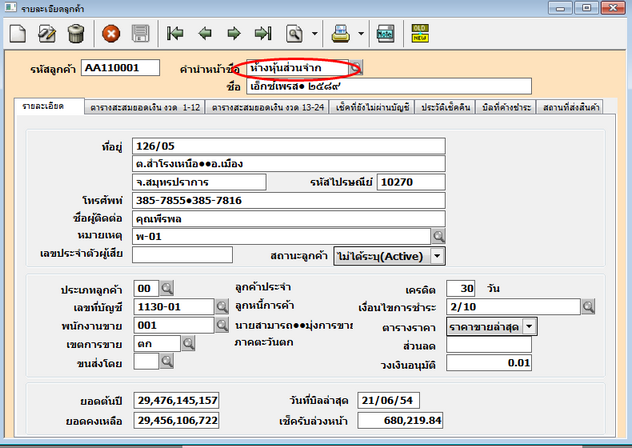Click lookup button next to หมายเหตุ field
The height and width of the screenshot is (448, 632).
[438, 236]
